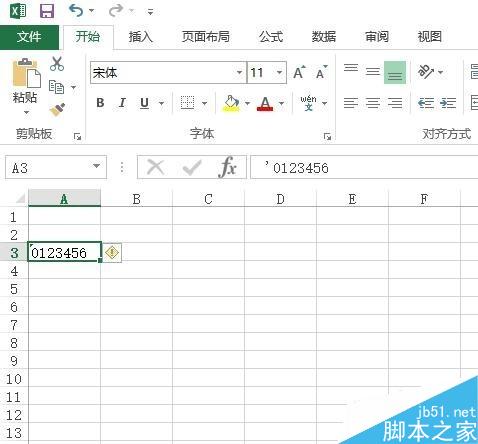Apply yellow fill color bucket

click(x=231, y=103)
